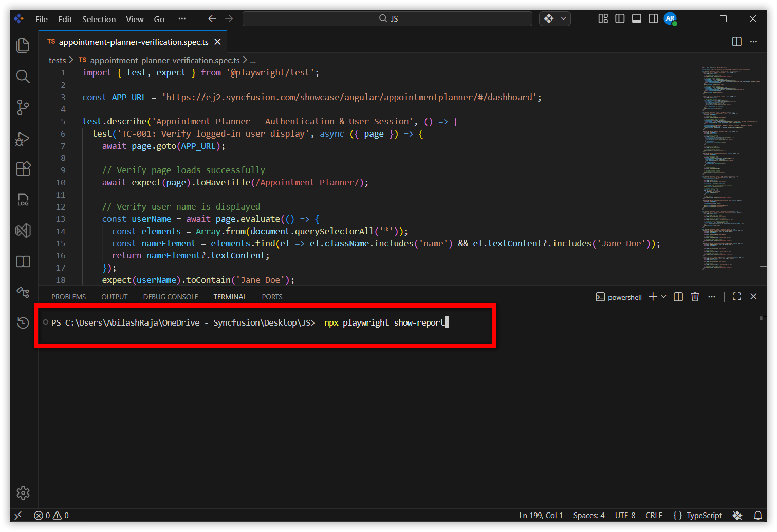Open the Run and Debug view

tap(23, 139)
